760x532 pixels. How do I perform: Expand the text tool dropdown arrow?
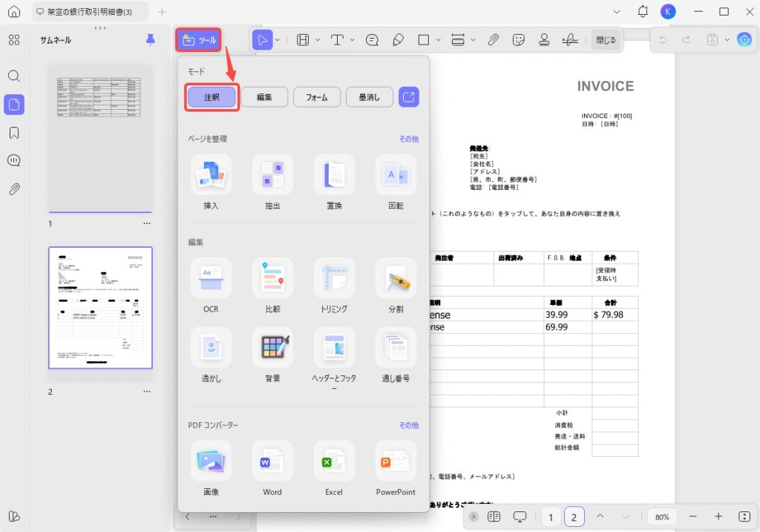coord(353,40)
